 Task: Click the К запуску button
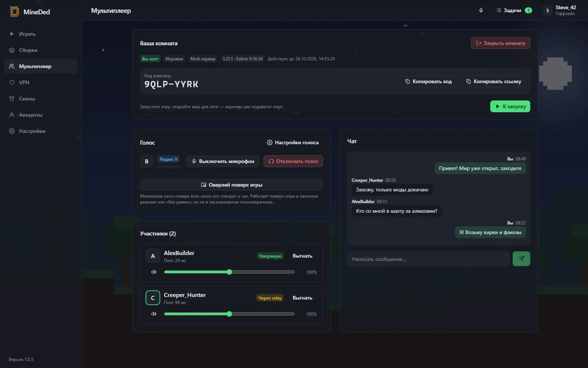[x=510, y=106]
